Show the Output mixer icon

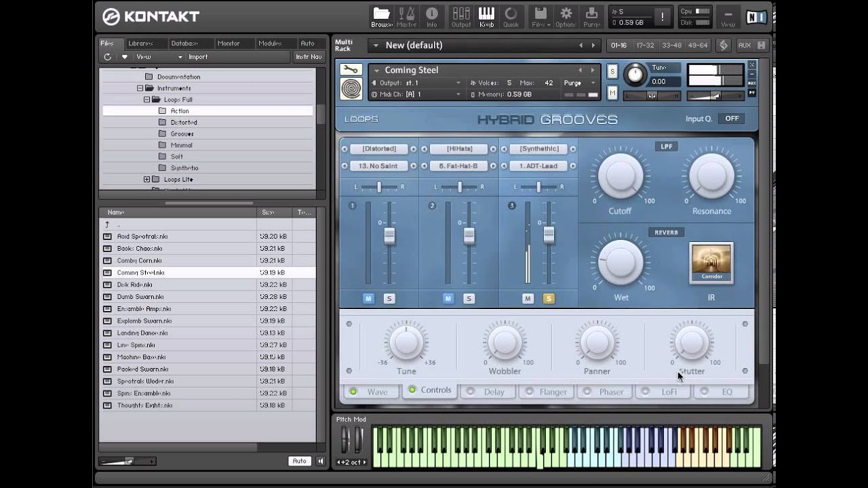pyautogui.click(x=461, y=16)
